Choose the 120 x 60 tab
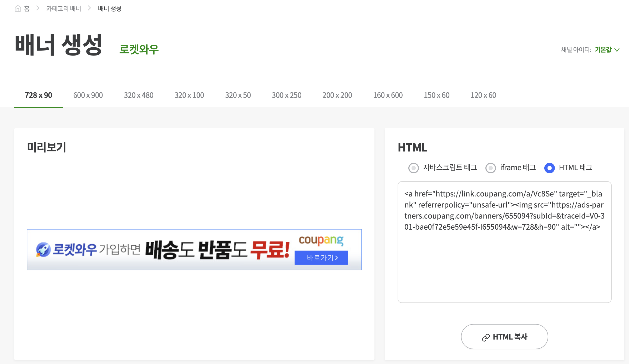The height and width of the screenshot is (364, 629). click(x=483, y=95)
